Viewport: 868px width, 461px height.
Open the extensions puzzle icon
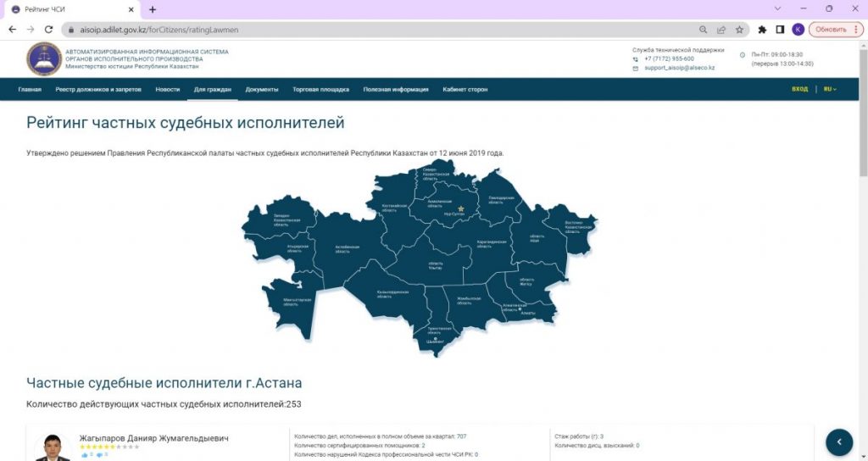tap(762, 30)
